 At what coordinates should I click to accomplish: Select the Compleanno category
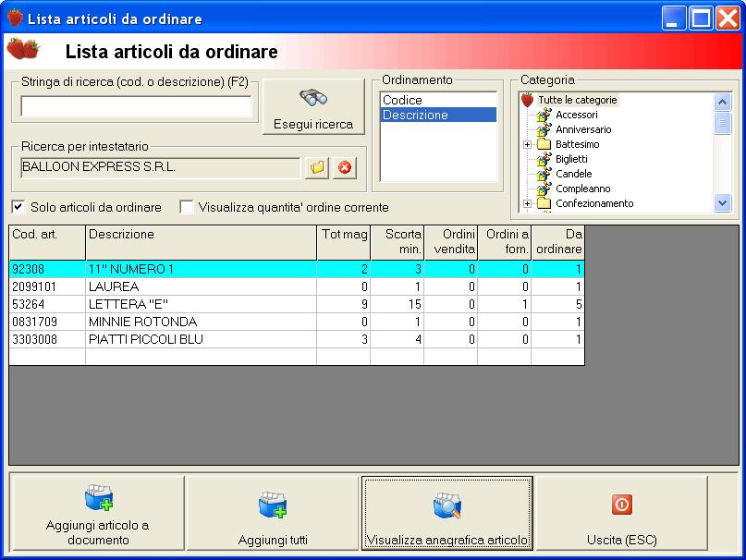coord(582,189)
